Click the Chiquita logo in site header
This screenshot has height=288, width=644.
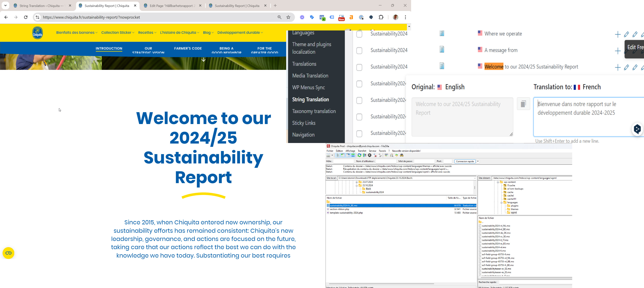tap(38, 33)
